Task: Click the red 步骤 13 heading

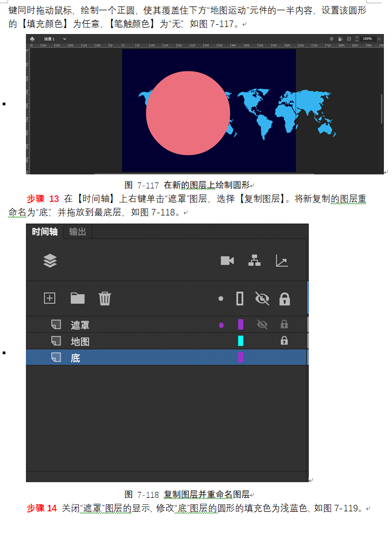Action: (43, 199)
